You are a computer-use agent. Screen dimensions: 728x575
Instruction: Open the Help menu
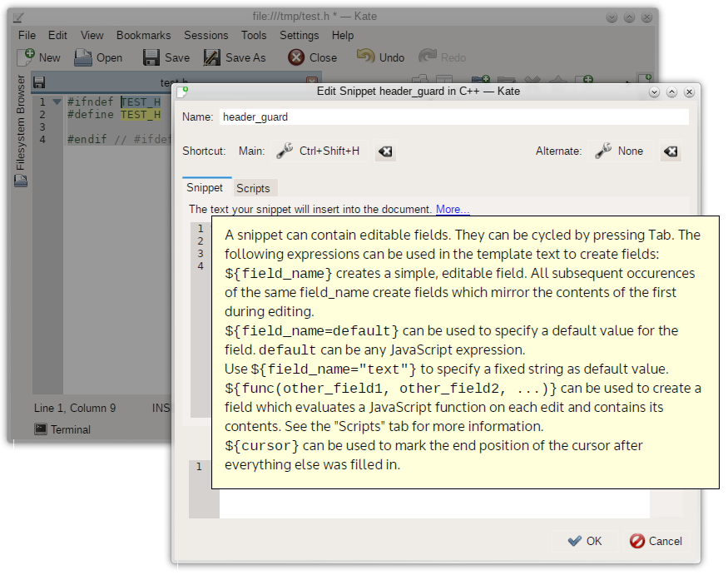pyautogui.click(x=343, y=35)
